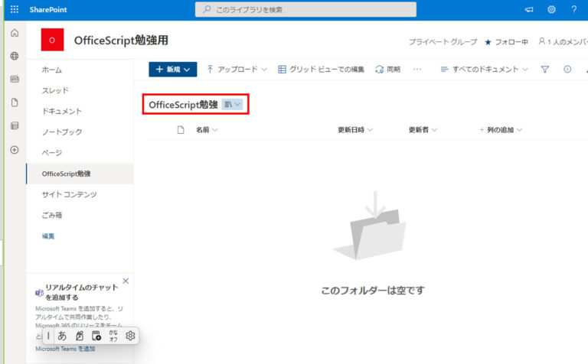588x364 pixels.
Task: Toggle the あ IME input mode
Action: tap(62, 336)
